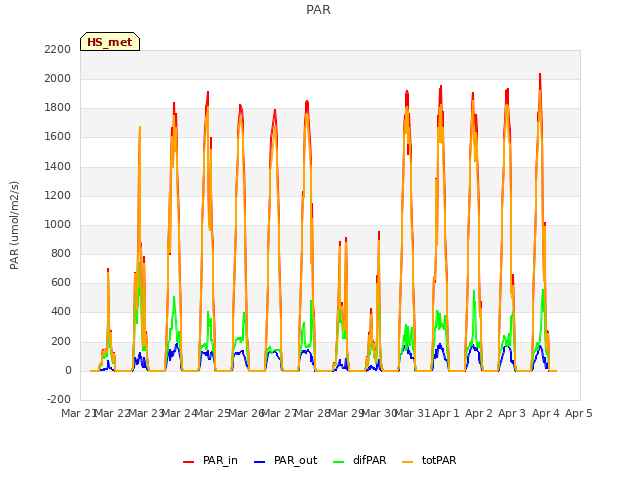Click the totPAR legend entry
640x480 pixels.
(x=429, y=460)
